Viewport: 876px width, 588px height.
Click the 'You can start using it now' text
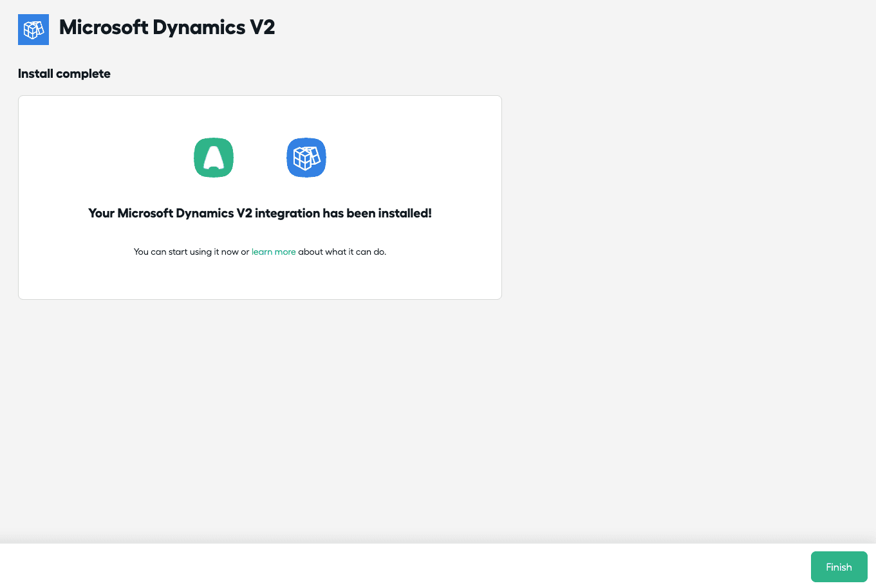186,252
